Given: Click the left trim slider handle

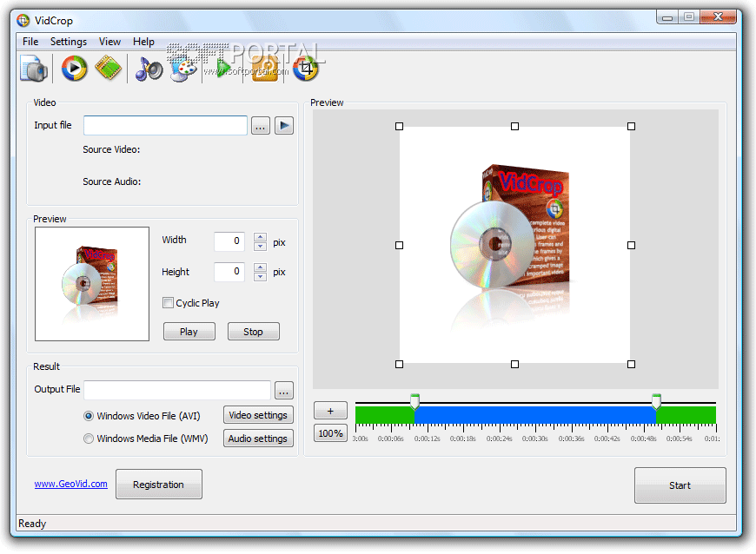Looking at the screenshot, I should [414, 402].
